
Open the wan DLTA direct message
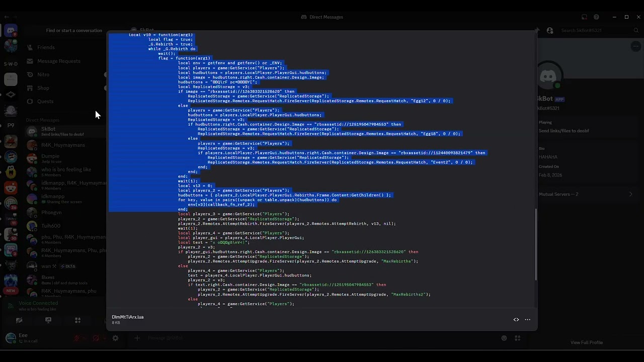click(65, 266)
